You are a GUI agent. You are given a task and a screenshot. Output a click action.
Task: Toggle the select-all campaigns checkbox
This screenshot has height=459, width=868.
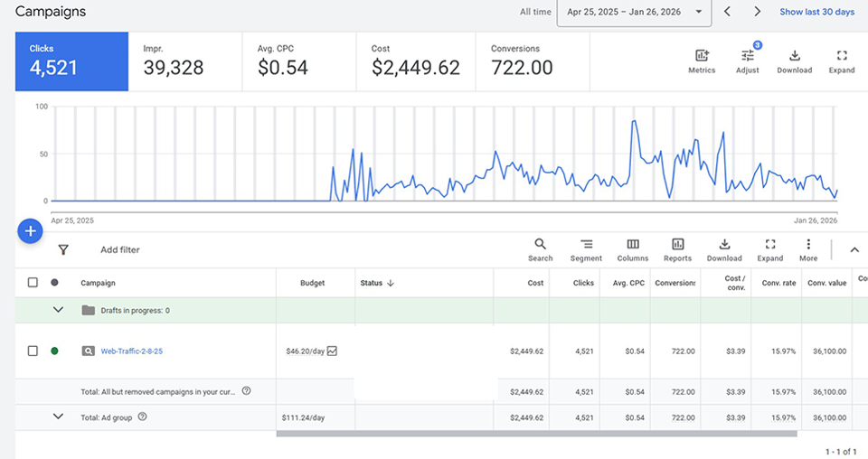(x=33, y=283)
